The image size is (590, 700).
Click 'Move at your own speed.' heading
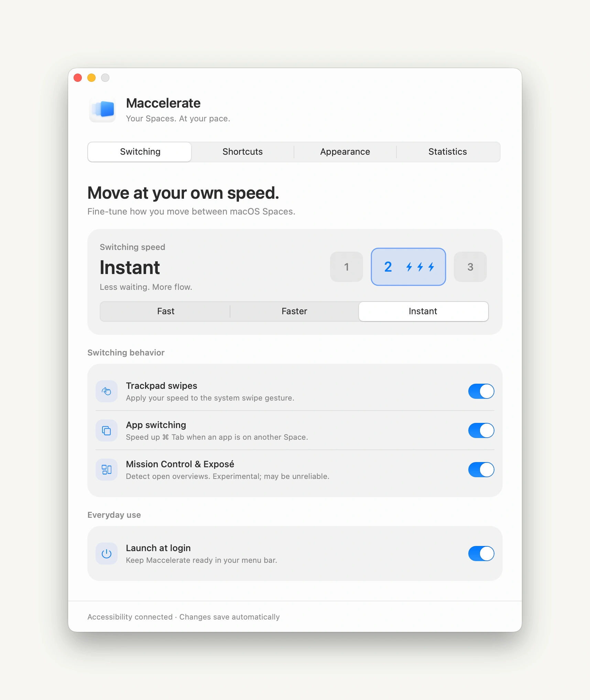click(183, 193)
